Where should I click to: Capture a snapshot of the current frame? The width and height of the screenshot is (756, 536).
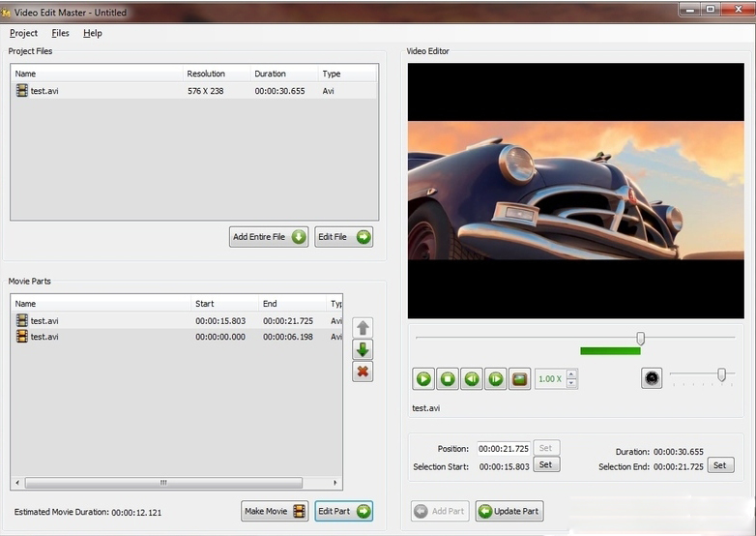click(x=520, y=378)
